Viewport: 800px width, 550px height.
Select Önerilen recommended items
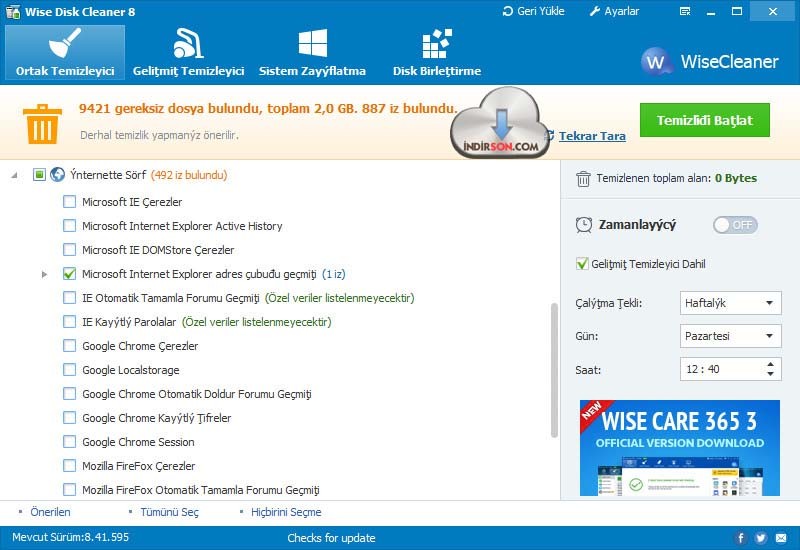50,512
